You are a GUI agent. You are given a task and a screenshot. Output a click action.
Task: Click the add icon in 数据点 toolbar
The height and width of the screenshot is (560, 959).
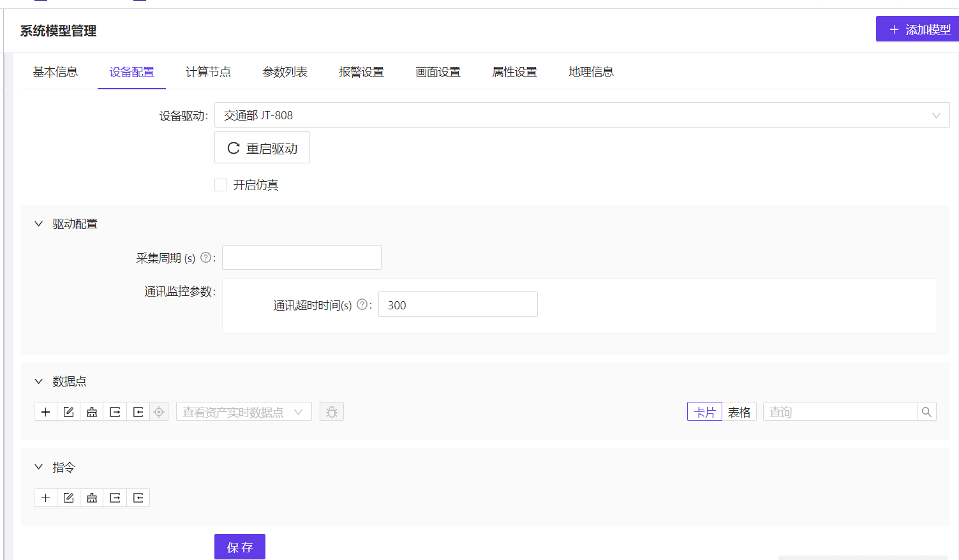click(x=45, y=412)
